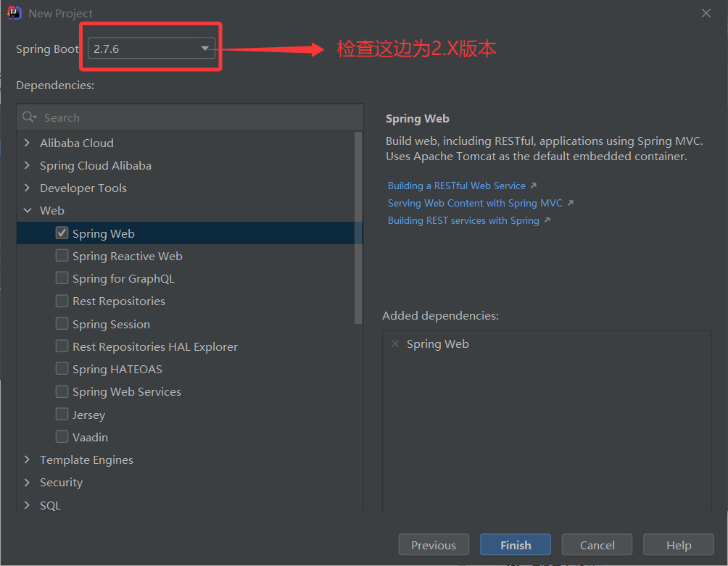Focus the dependencies Search field

pyautogui.click(x=190, y=117)
